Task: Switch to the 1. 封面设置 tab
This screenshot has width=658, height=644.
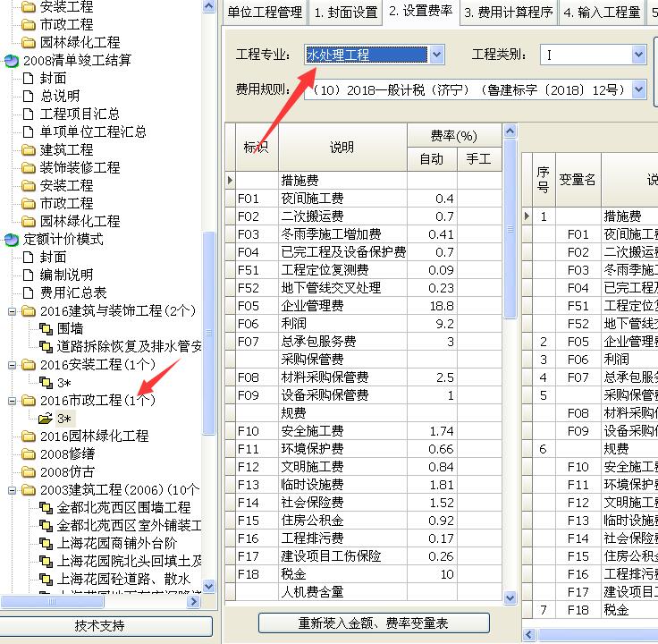Action: coord(346,13)
